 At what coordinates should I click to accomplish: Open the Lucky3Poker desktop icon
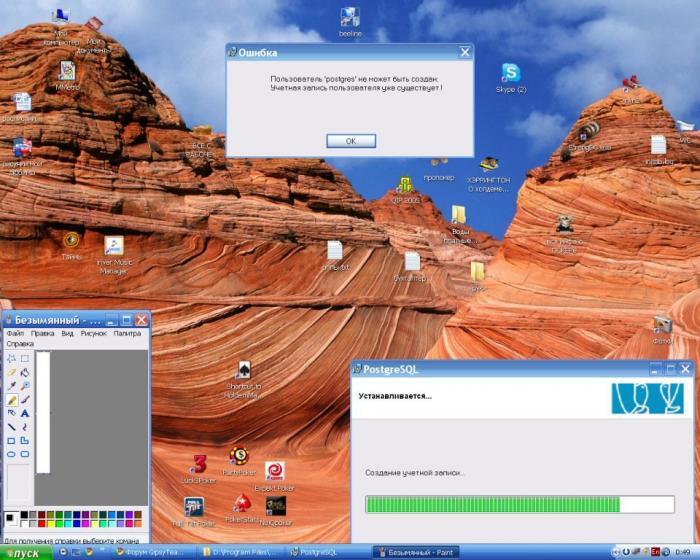198,464
